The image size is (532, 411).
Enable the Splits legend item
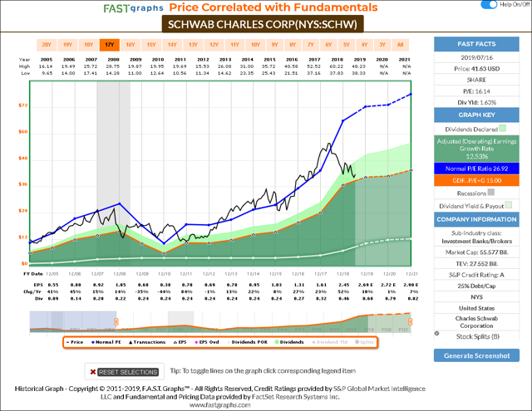tap(364, 342)
